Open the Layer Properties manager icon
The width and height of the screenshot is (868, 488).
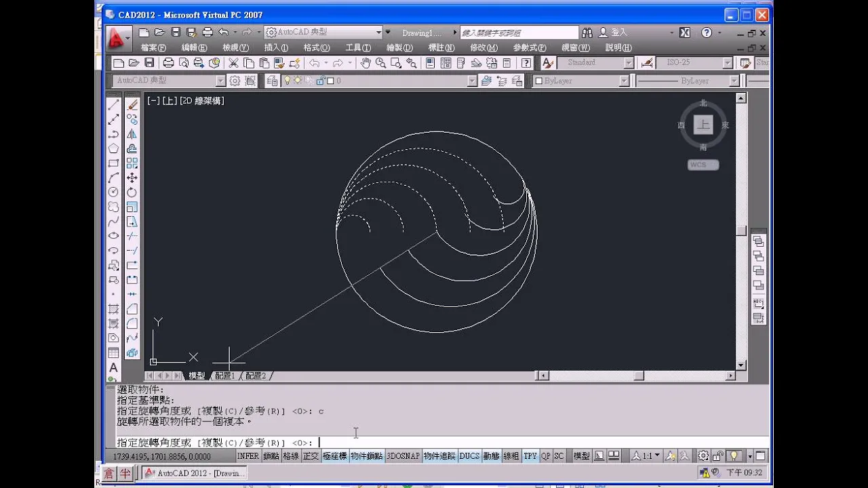click(x=272, y=81)
